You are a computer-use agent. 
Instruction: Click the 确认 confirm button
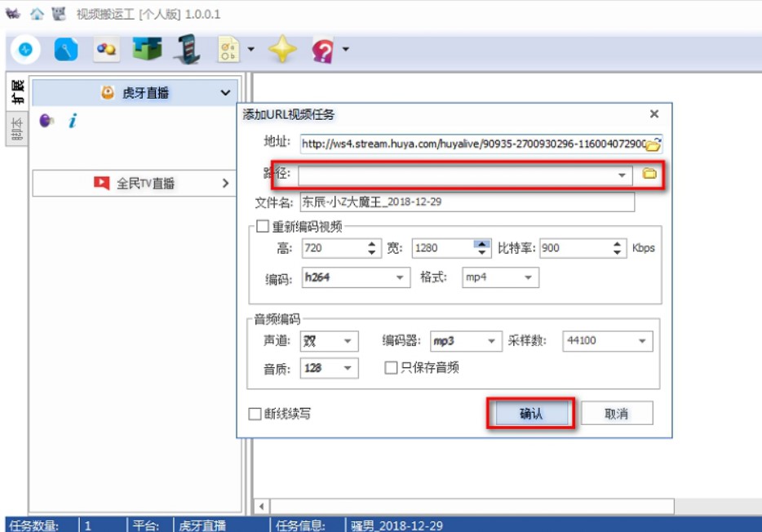(530, 414)
